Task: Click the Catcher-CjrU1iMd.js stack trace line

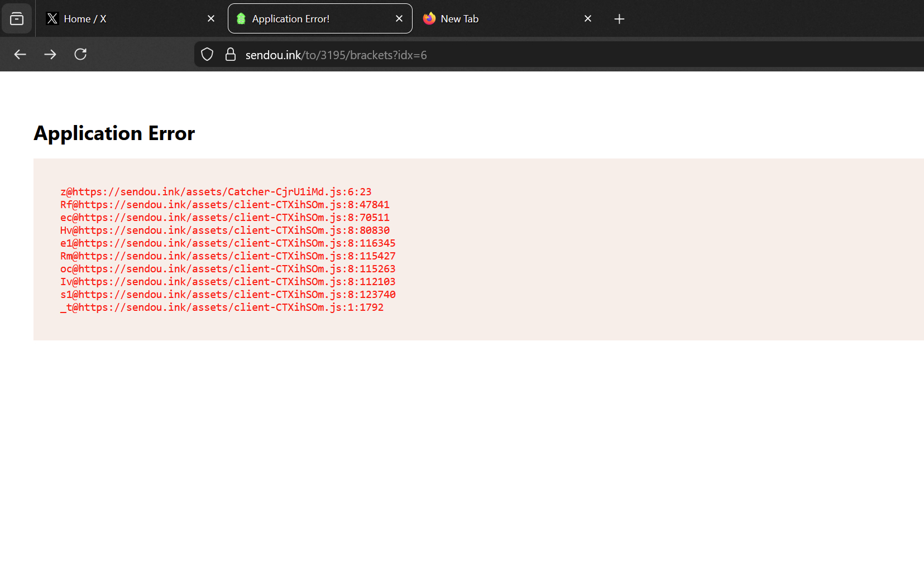Action: 216,192
